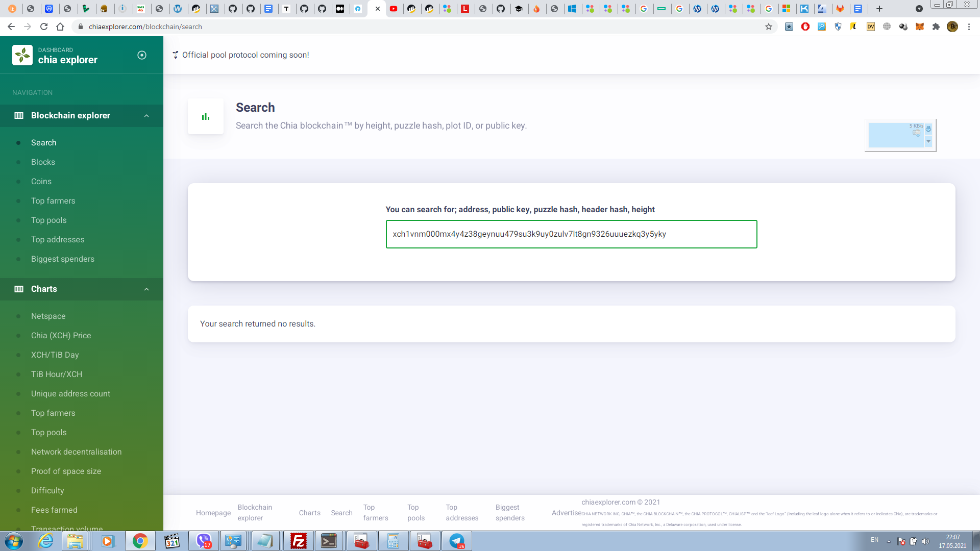Click the browser home icon
Viewport: 980px width, 551px height.
(60, 27)
